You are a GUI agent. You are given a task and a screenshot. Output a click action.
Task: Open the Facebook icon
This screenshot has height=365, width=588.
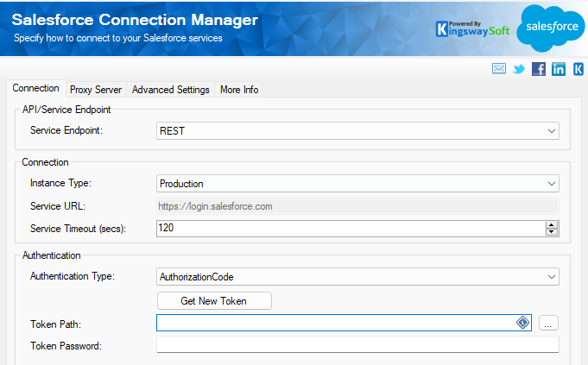(x=539, y=69)
